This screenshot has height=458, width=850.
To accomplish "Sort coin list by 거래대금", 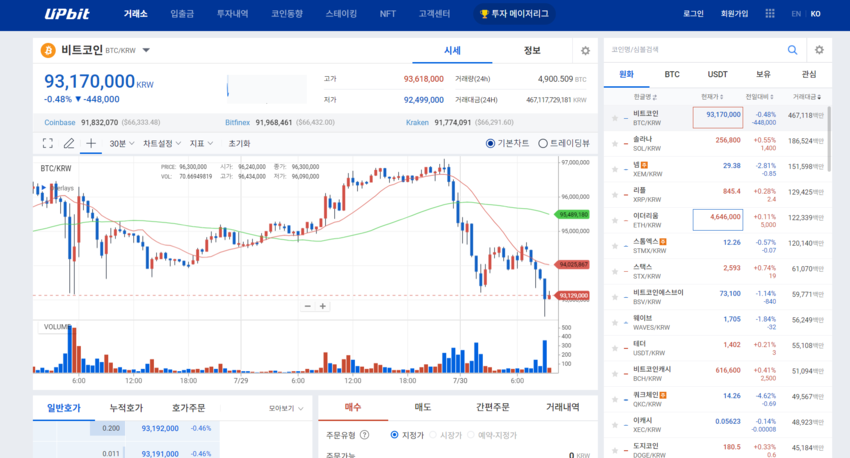I will (807, 96).
